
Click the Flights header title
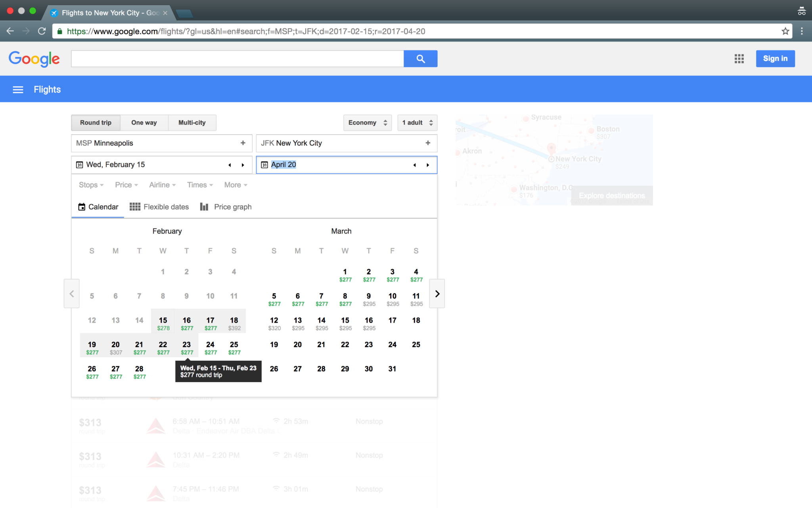(x=47, y=90)
